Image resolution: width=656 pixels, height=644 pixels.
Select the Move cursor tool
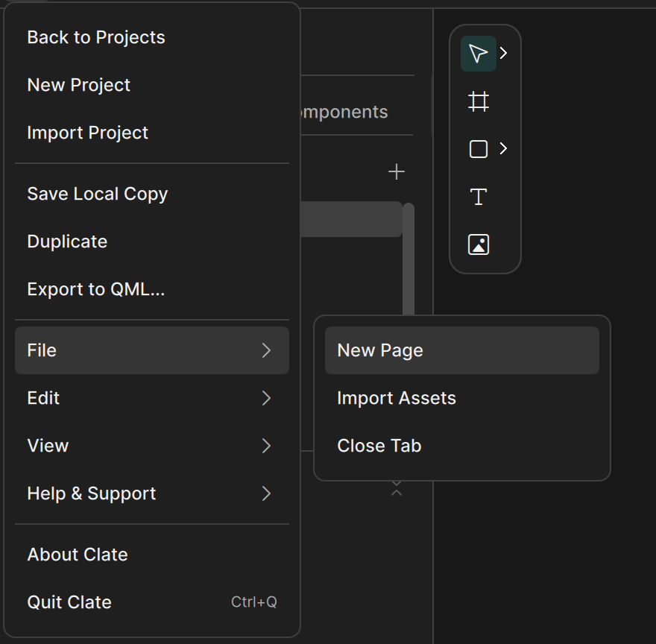point(478,54)
